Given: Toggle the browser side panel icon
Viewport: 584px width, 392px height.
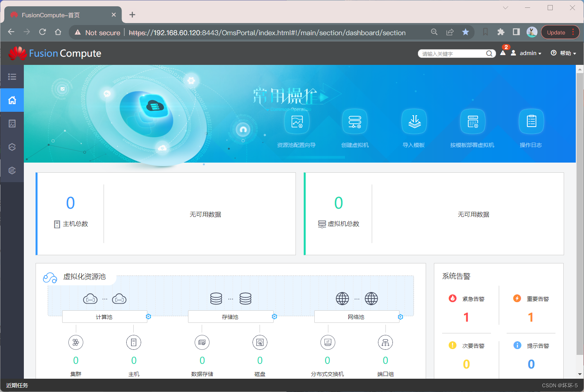Looking at the screenshot, I should 516,32.
